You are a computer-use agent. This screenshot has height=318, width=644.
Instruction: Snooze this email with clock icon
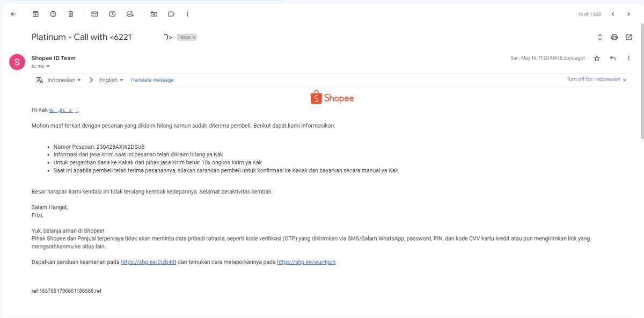point(112,14)
